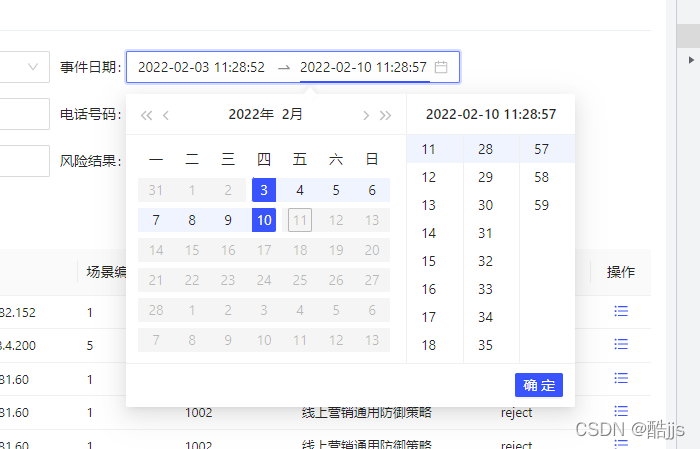Choose hour 16 in time column

click(x=434, y=289)
